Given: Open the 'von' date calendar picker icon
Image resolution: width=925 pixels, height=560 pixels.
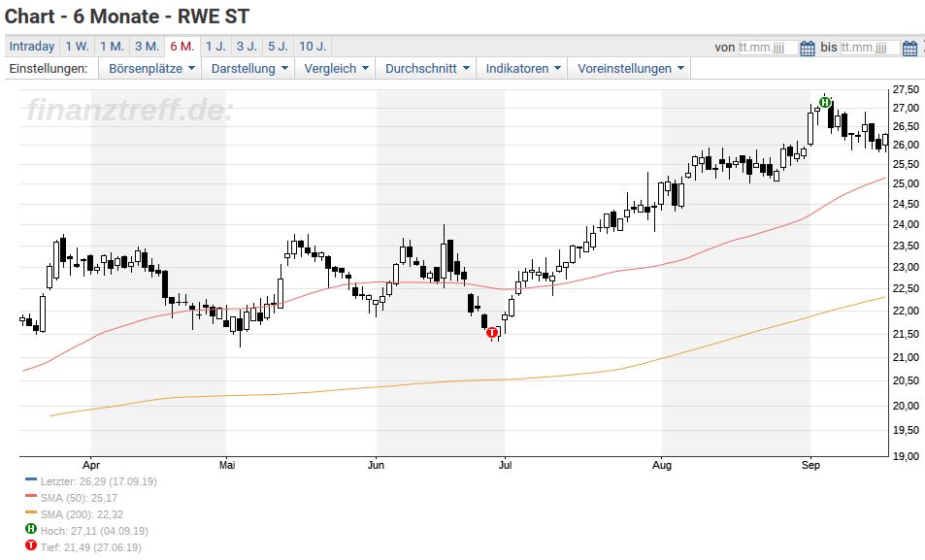Looking at the screenshot, I should [807, 48].
